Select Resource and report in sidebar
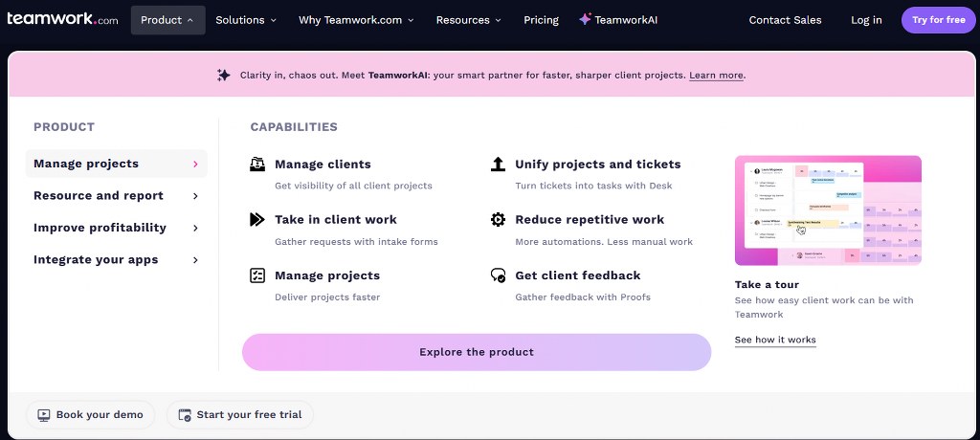This screenshot has width=980, height=440. pyautogui.click(x=116, y=196)
